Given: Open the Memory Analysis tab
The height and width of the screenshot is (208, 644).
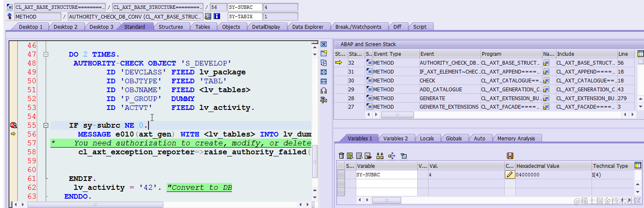Looking at the screenshot, I should click(516, 138).
